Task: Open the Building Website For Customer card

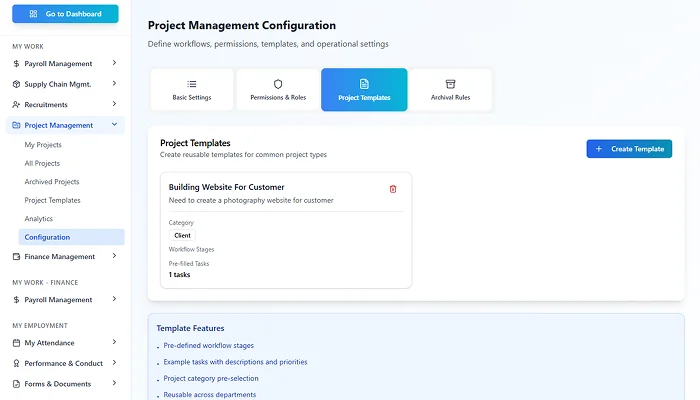Action: [x=285, y=230]
